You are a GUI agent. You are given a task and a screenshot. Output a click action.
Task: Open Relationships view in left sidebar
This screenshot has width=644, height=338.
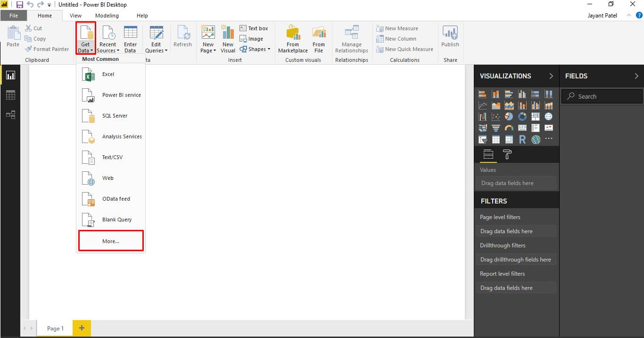click(x=10, y=114)
